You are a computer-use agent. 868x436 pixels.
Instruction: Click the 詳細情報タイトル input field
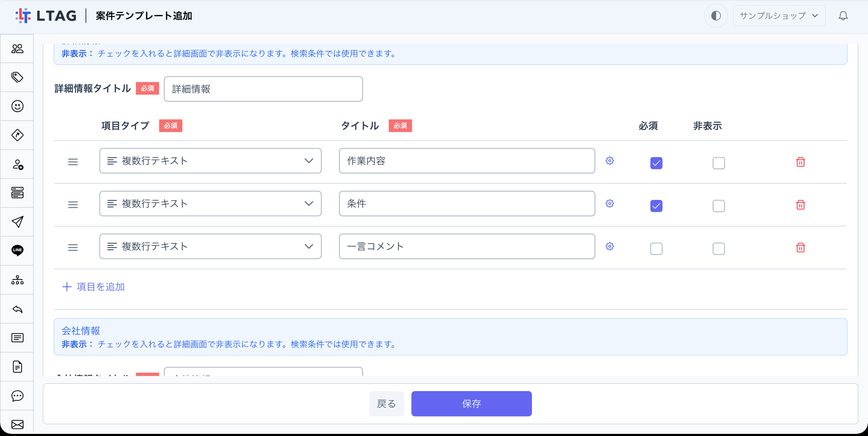tap(263, 89)
